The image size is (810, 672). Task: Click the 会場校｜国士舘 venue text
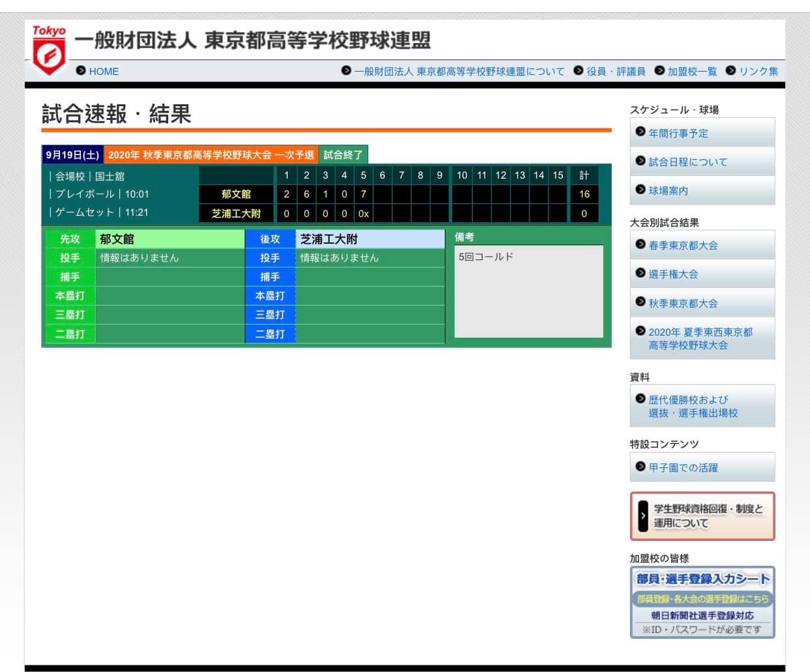pyautogui.click(x=87, y=176)
